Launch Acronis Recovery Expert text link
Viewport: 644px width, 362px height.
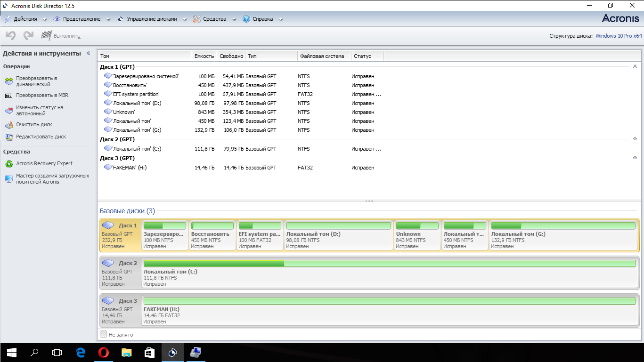[44, 164]
